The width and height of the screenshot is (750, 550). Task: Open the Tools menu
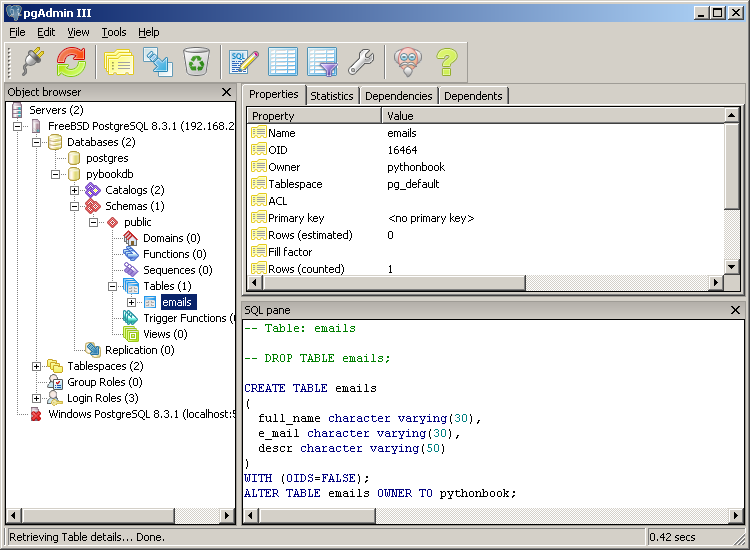pyautogui.click(x=114, y=32)
